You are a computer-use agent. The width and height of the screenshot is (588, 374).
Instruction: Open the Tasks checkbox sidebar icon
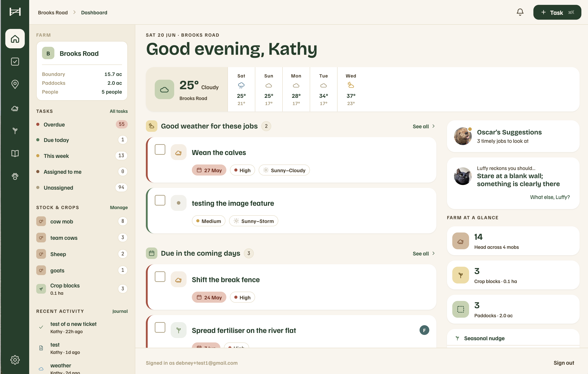[15, 61]
